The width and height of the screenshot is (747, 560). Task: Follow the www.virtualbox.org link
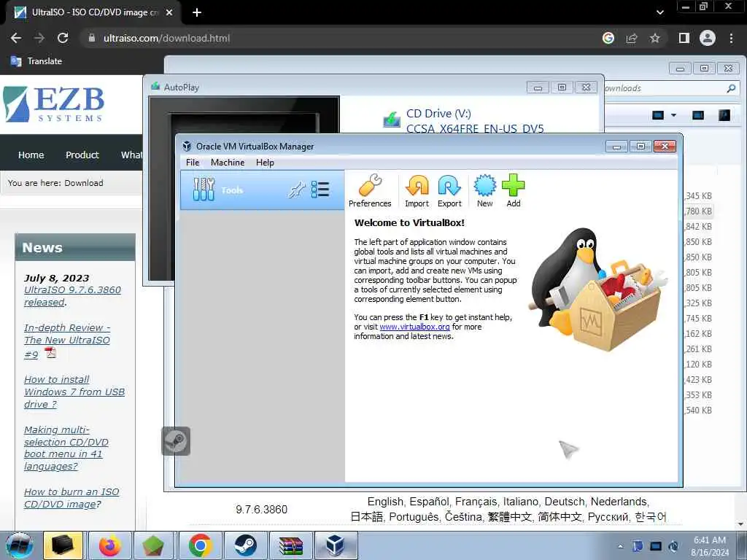414,327
